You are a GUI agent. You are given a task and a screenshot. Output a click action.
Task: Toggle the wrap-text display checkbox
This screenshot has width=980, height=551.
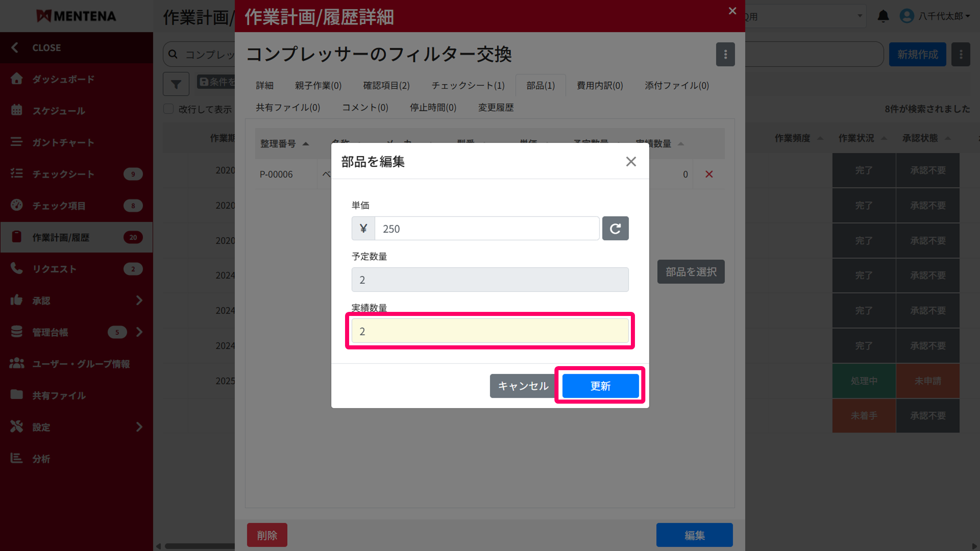click(x=169, y=109)
